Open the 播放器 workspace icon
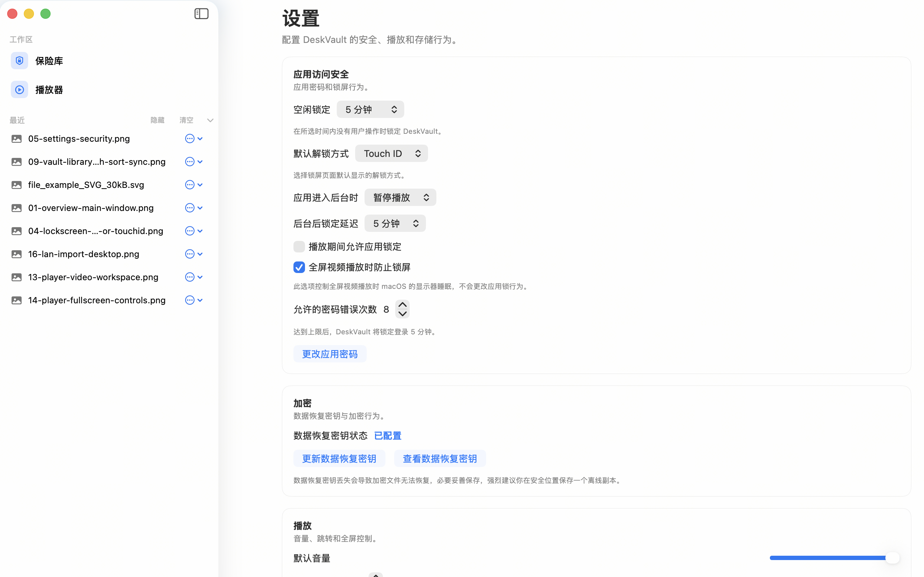Screen dimensions: 924x577 click(19, 89)
